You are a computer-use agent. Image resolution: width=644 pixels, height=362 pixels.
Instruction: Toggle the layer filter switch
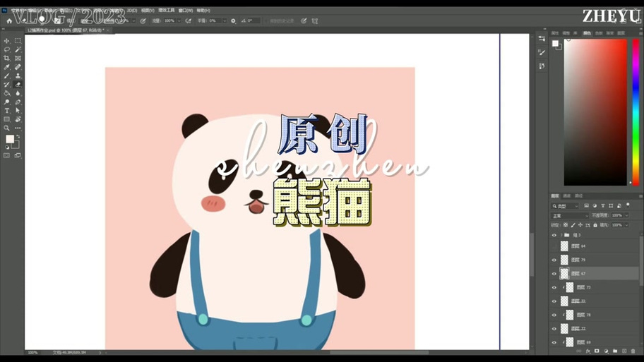coord(628,205)
